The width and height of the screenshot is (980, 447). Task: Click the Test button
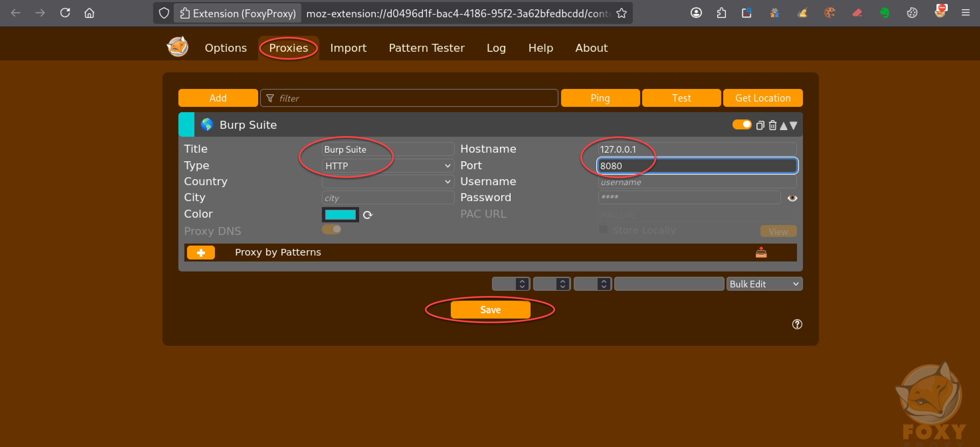coord(681,98)
